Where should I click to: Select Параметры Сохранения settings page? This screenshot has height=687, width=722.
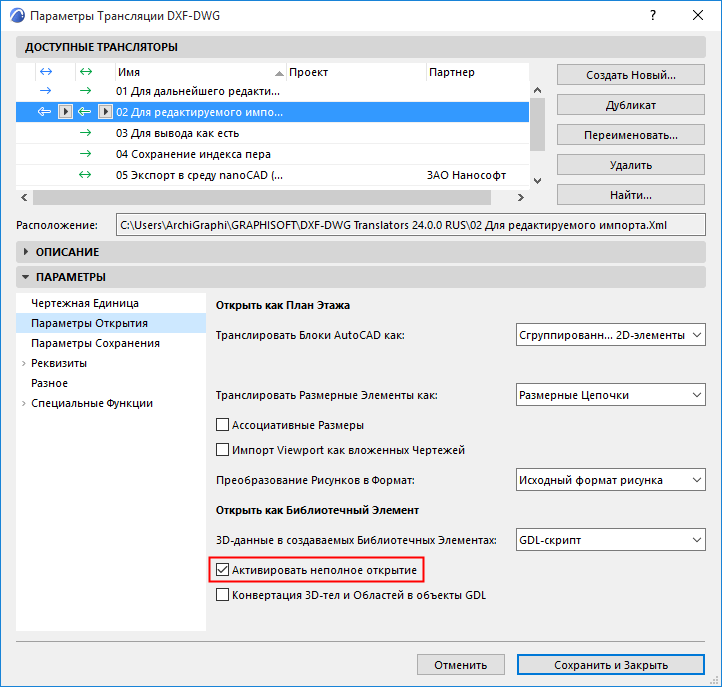[111, 343]
